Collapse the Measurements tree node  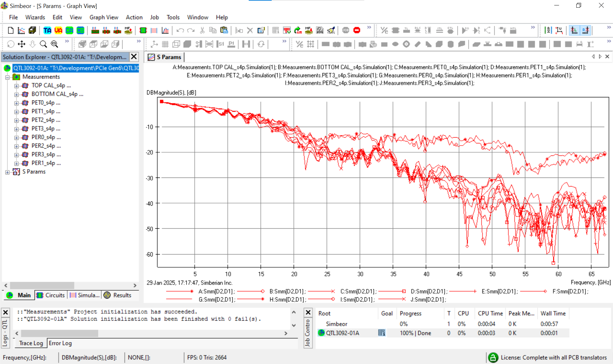[7, 77]
